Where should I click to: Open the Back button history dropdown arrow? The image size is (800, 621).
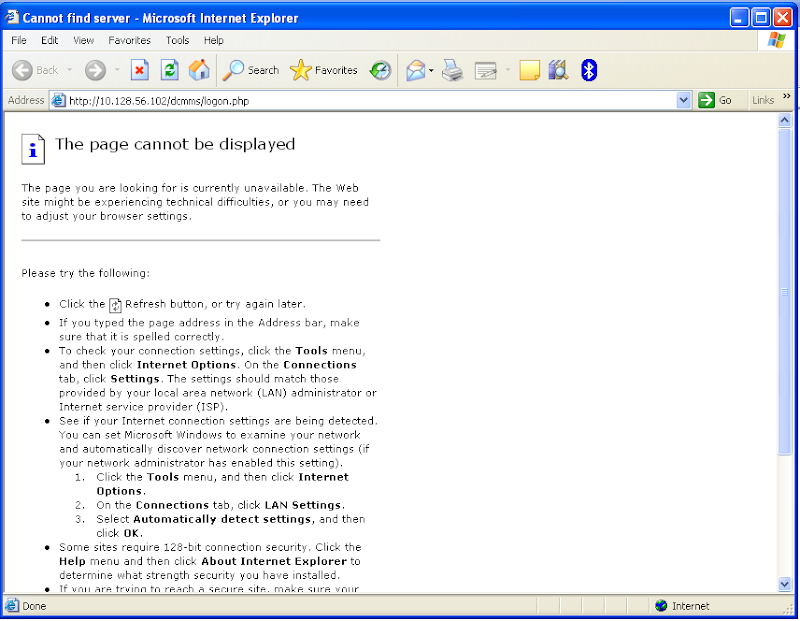[70, 70]
